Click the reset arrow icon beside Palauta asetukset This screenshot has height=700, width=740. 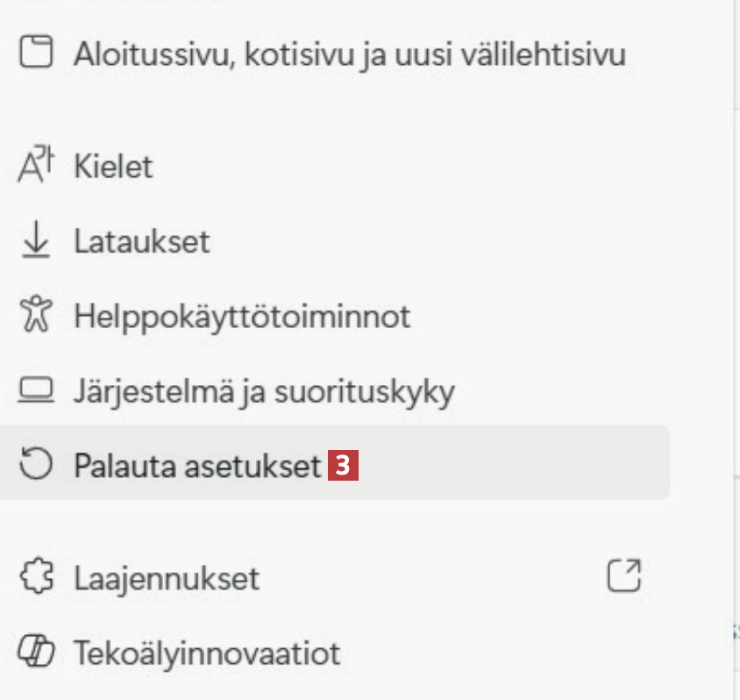(36, 465)
